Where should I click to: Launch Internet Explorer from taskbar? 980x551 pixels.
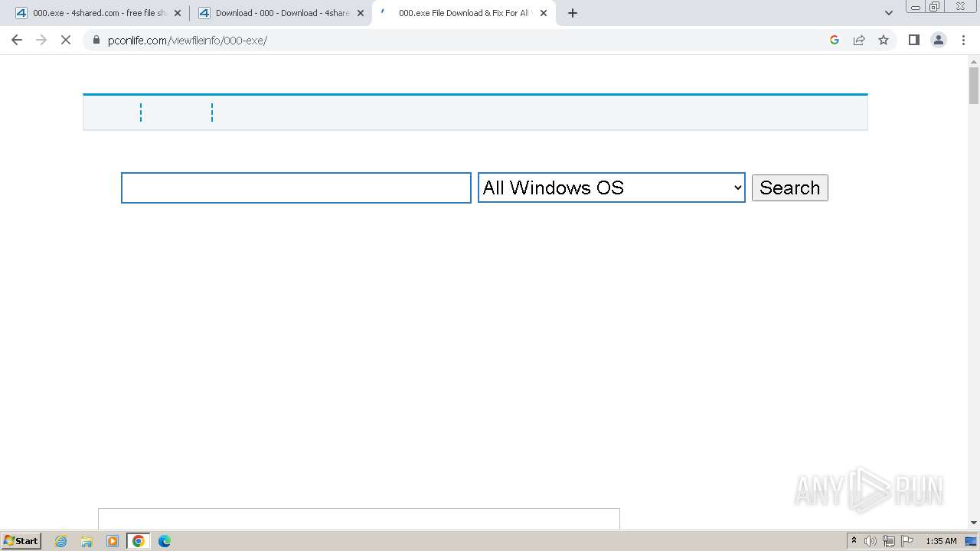pos(61,541)
